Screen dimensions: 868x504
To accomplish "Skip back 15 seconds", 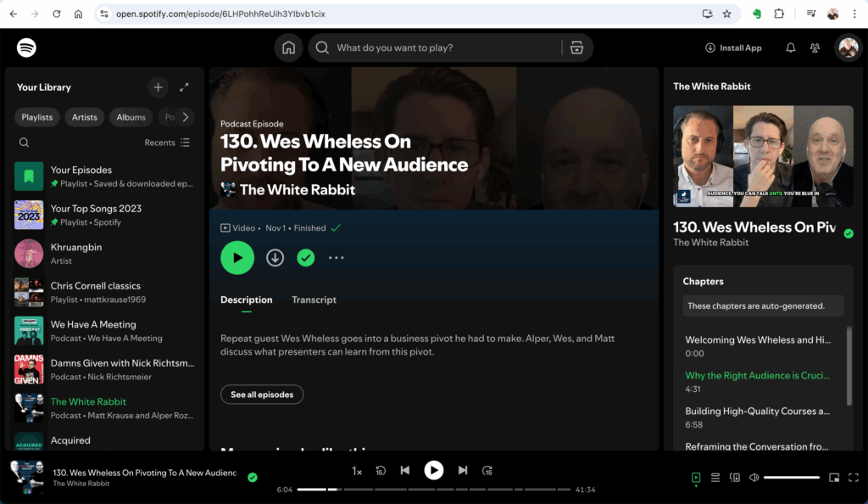I will click(381, 470).
